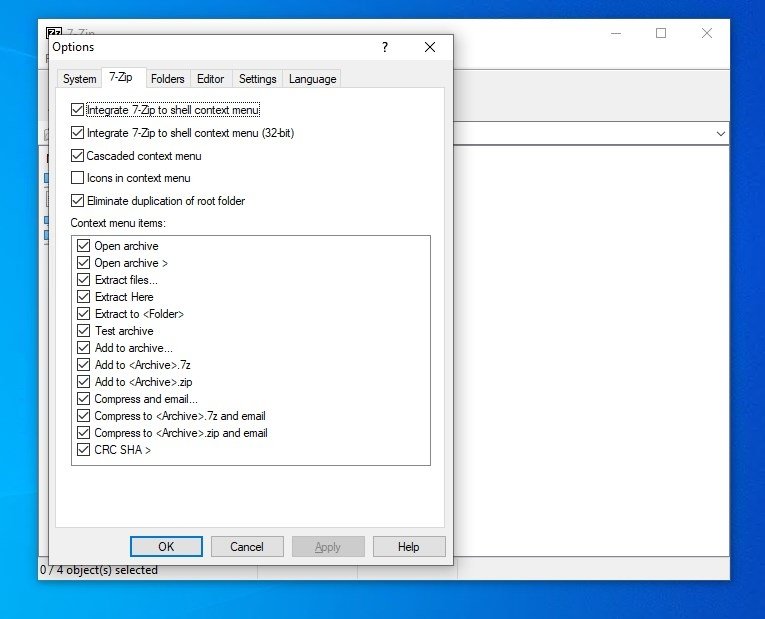Image resolution: width=765 pixels, height=619 pixels.
Task: Confirm options with OK button
Action: click(x=166, y=547)
